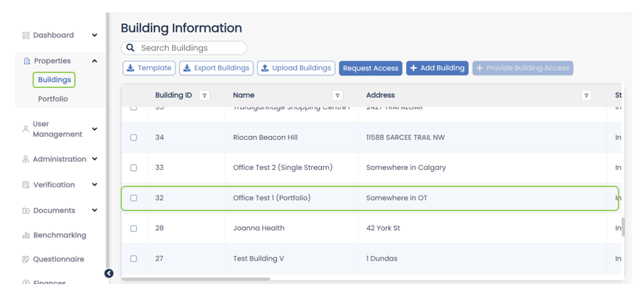The image size is (644, 303).
Task: Click the Properties building icon
Action: pyautogui.click(x=27, y=61)
